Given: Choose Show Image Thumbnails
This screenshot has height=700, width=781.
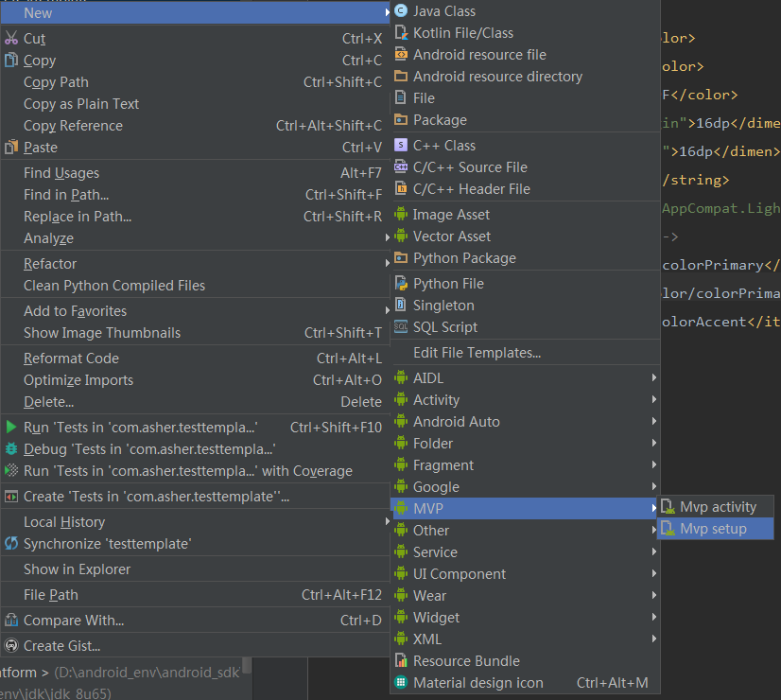Looking at the screenshot, I should [195, 333].
